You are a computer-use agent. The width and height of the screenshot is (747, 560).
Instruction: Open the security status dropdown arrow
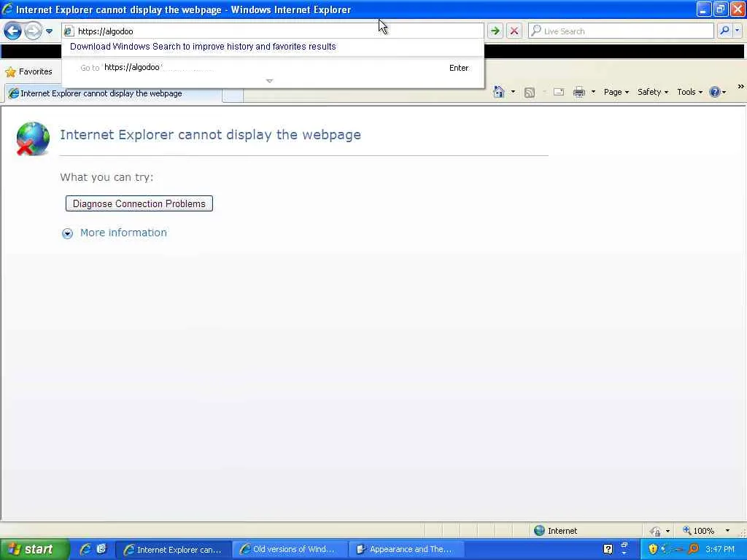click(667, 531)
